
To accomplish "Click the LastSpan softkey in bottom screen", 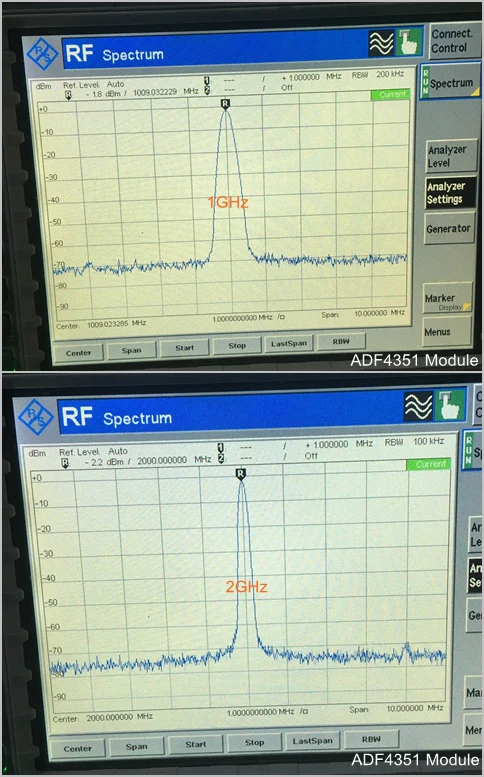I will point(313,741).
